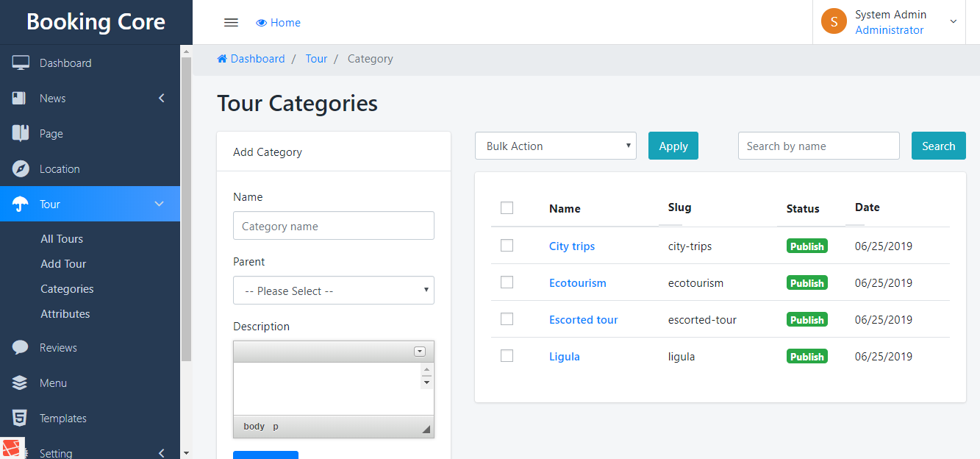Click the Templates HTML5 icon
980x459 pixels.
click(21, 419)
